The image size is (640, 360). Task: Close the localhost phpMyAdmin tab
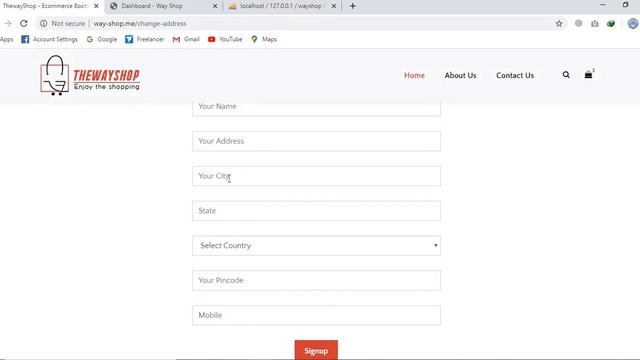(334, 6)
